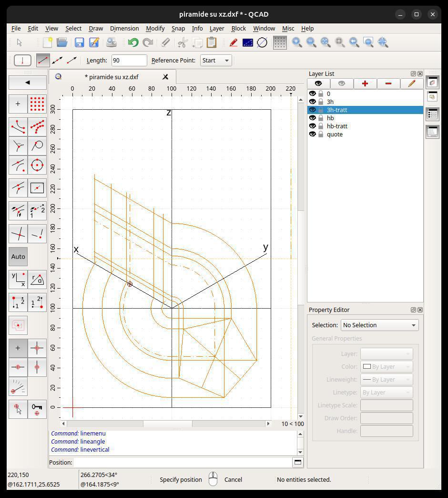Click the remove layer minus icon
Screen dimensions: 448x498
(x=388, y=83)
